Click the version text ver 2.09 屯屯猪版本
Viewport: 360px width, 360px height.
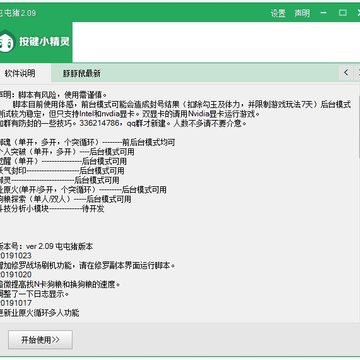[60, 247]
